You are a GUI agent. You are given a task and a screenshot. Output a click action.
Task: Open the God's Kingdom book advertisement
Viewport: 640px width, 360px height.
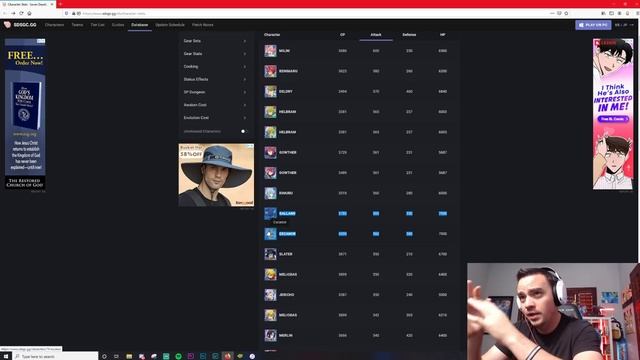(x=25, y=113)
